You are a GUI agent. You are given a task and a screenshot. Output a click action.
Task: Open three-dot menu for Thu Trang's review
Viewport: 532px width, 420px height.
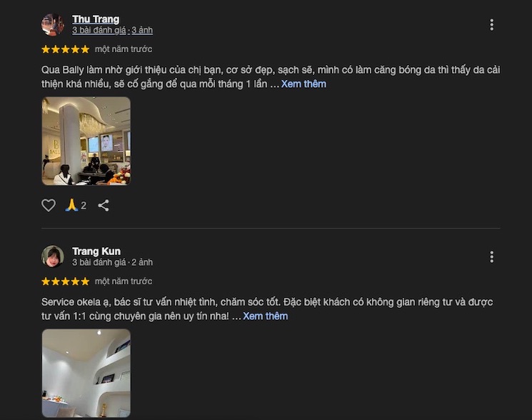(491, 25)
